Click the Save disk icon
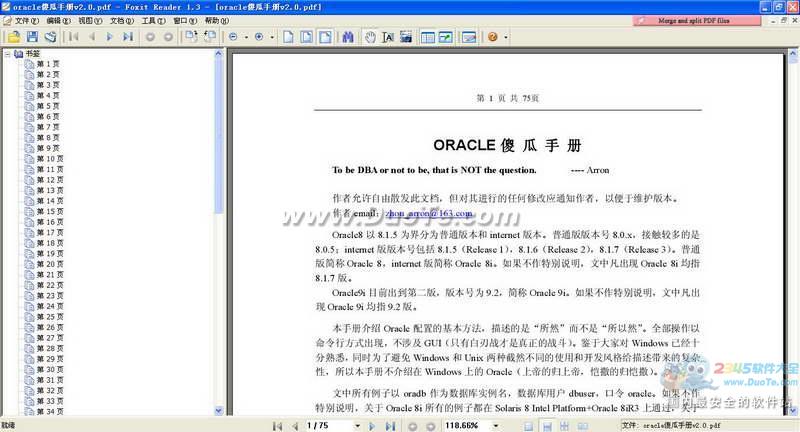Screen dimensions: 800x432 (x=32, y=37)
